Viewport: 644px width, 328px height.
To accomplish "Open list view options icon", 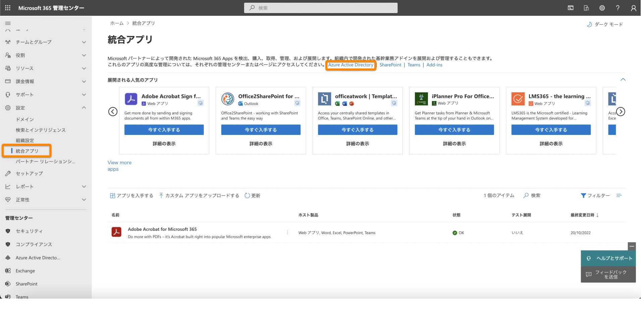I will click(619, 196).
